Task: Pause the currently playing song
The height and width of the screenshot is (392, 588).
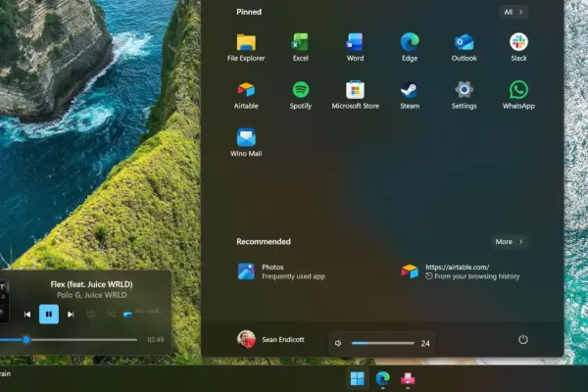Action: [x=49, y=315]
